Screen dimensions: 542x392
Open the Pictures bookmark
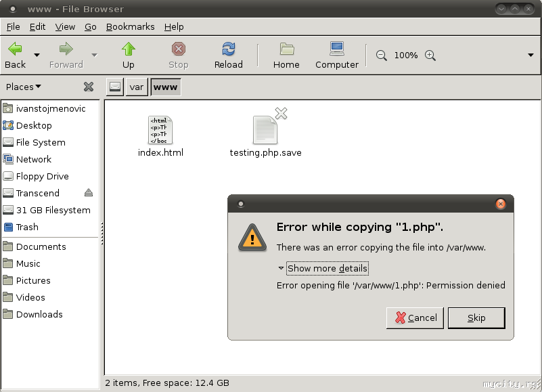click(x=50, y=280)
